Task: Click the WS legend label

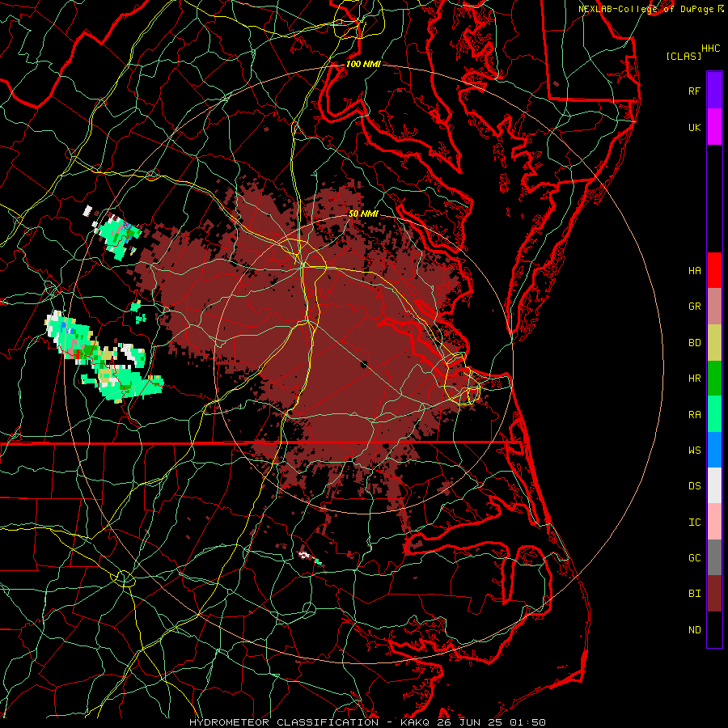Action: tap(694, 451)
